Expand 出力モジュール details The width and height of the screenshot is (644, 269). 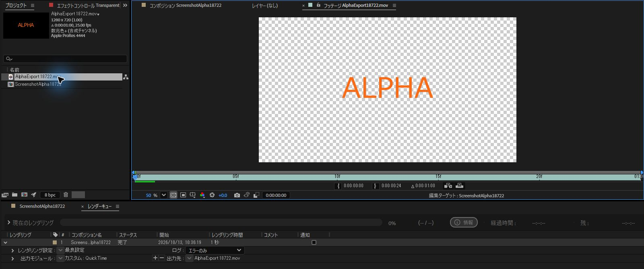(12, 259)
